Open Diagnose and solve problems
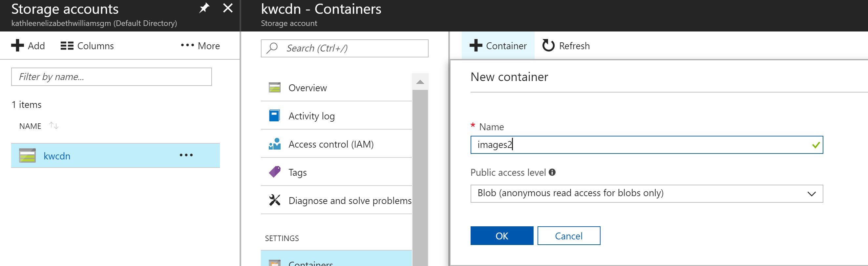868x266 pixels. coord(336,201)
